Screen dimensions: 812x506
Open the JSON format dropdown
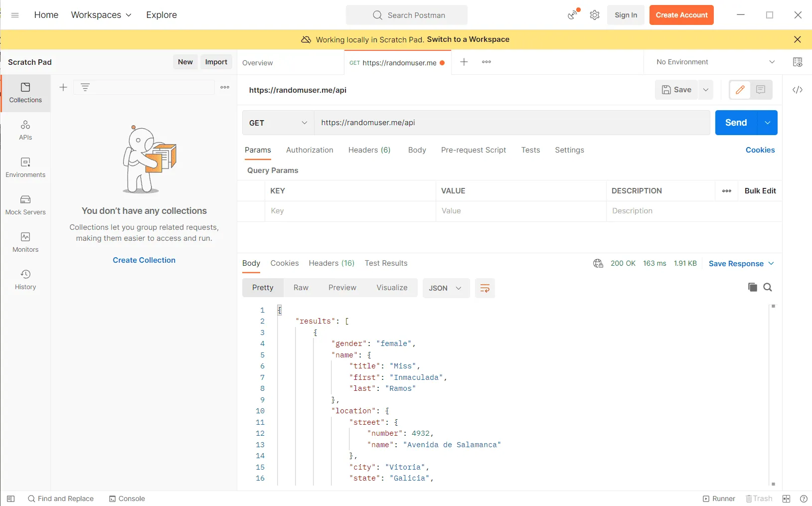tap(446, 288)
